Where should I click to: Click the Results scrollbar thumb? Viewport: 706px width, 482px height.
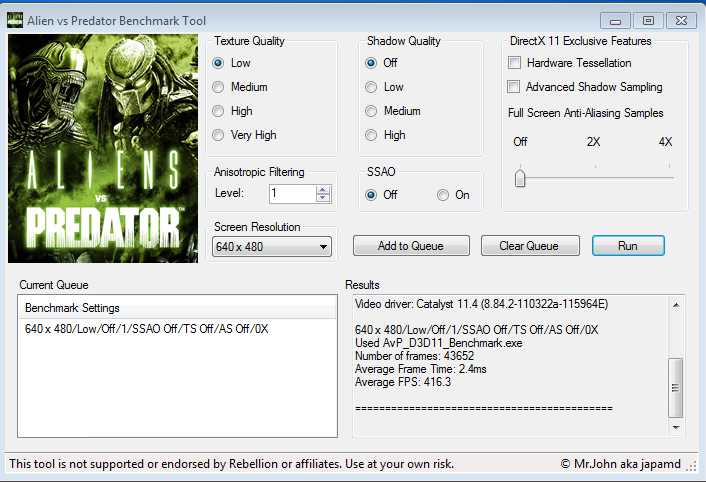[x=676, y=388]
